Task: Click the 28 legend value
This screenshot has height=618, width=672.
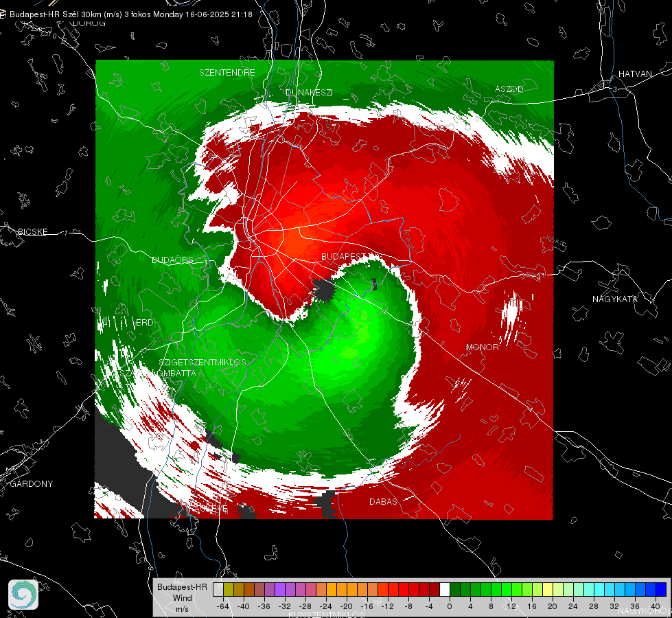Action: [594, 606]
